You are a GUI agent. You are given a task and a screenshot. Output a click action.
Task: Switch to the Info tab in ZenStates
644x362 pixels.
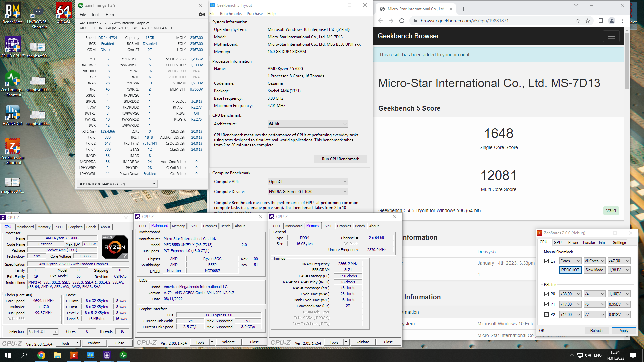coord(602,243)
